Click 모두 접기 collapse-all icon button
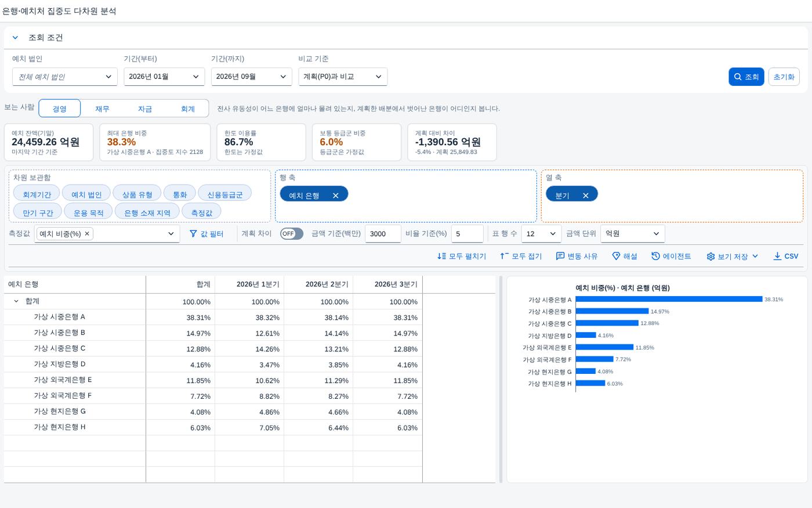 click(x=521, y=256)
